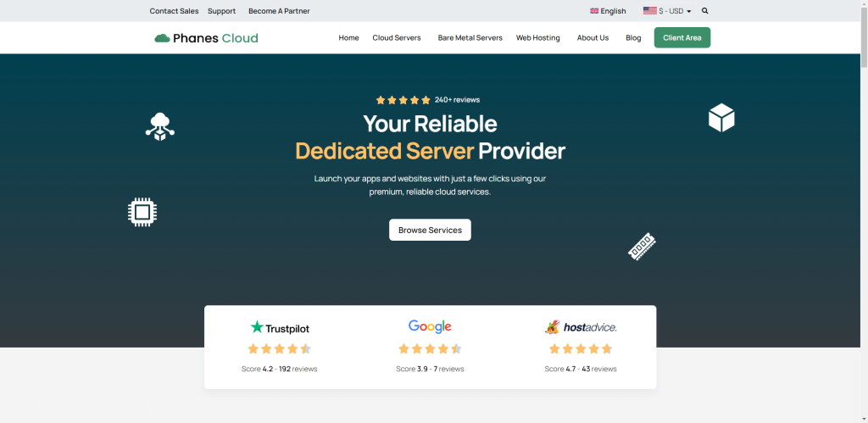
Task: Expand the About Us menu
Action: tap(593, 37)
